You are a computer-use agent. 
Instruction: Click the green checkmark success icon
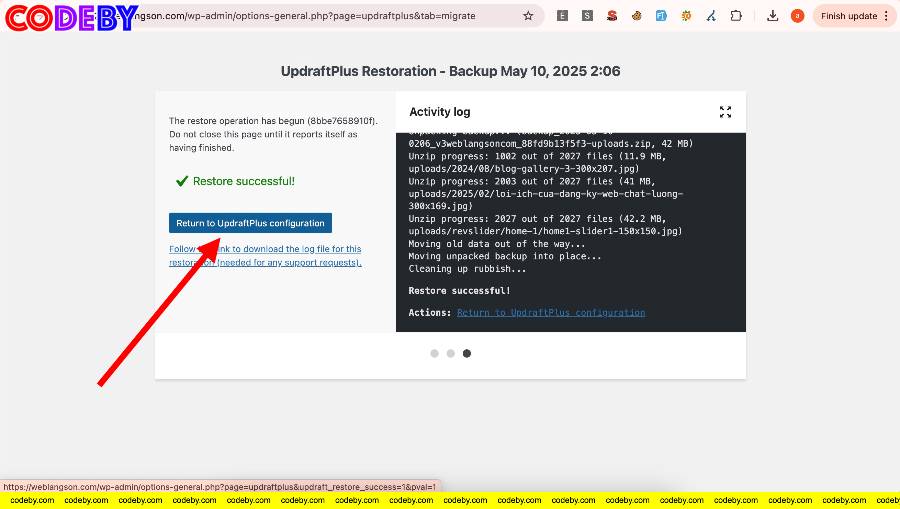(x=182, y=181)
